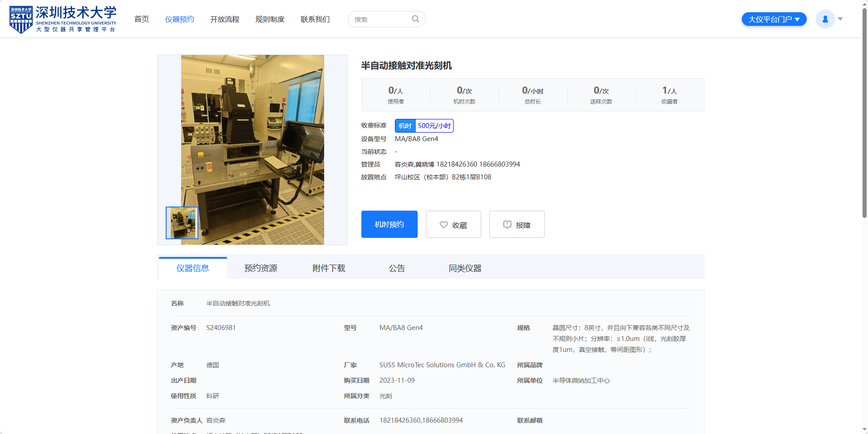Screen dimensions: 868x434
Task: Select the 规则制度 navigation item
Action: pos(270,19)
